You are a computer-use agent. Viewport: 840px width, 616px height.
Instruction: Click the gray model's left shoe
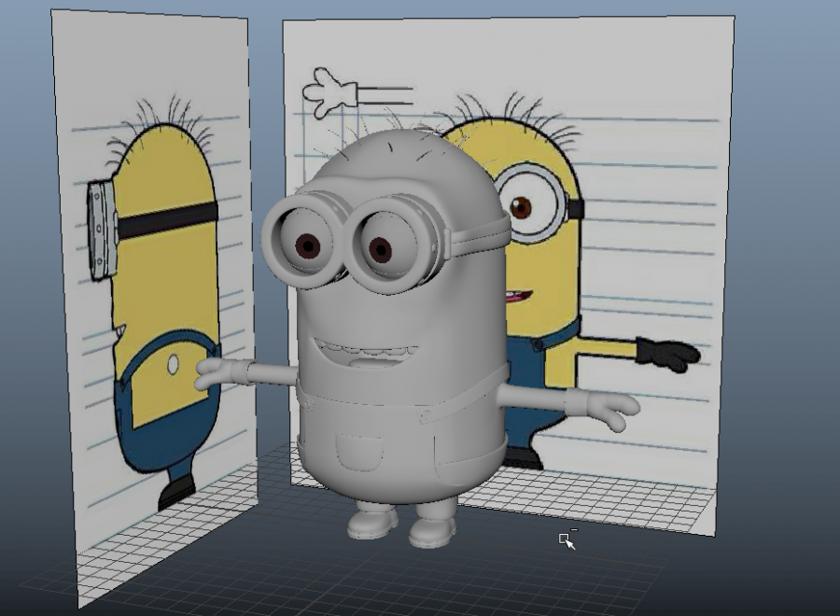[371, 523]
